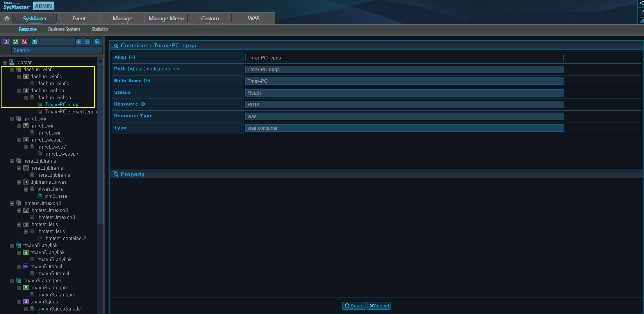Click green node icon of pfwas_hera

coord(32,189)
